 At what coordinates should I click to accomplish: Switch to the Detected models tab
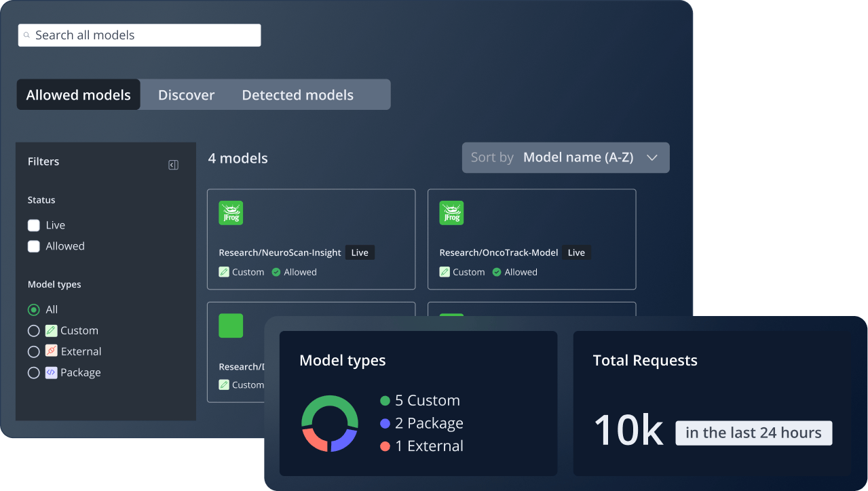[x=297, y=95]
